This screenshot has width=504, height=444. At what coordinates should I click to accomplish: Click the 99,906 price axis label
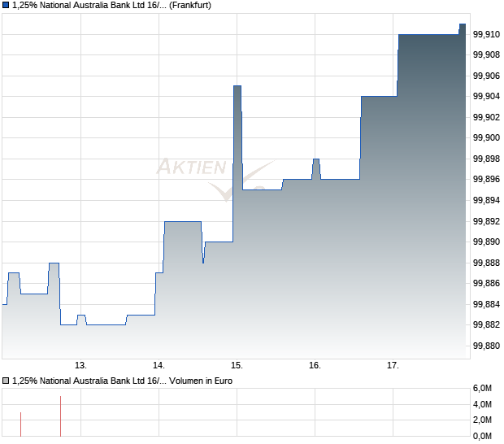click(x=486, y=76)
